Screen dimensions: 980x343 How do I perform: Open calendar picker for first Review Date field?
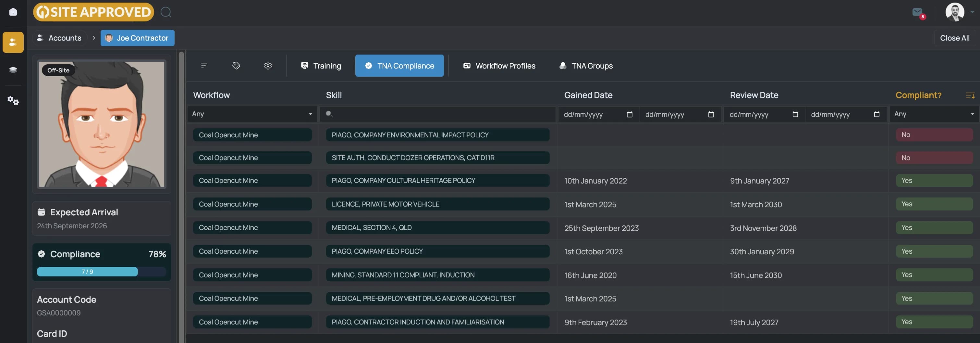pyautogui.click(x=795, y=114)
